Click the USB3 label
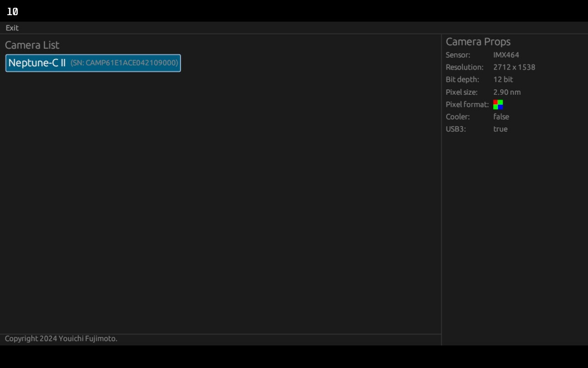The width and height of the screenshot is (588, 368). point(455,129)
